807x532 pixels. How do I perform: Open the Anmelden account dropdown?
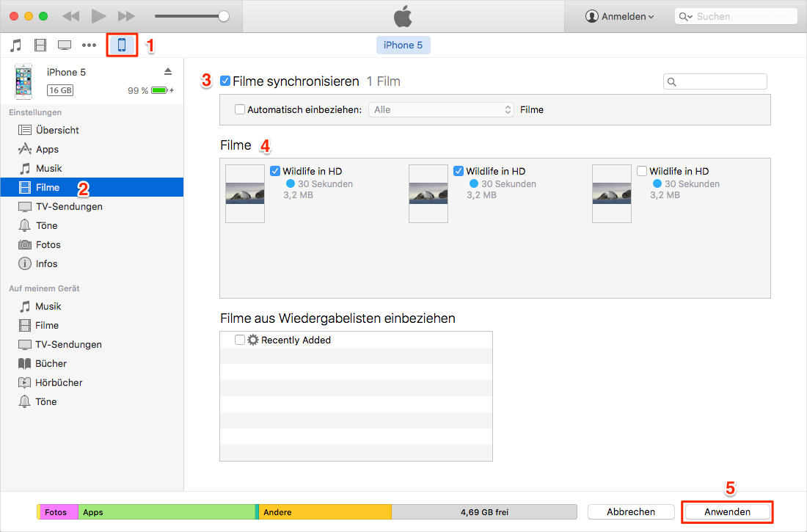click(620, 16)
